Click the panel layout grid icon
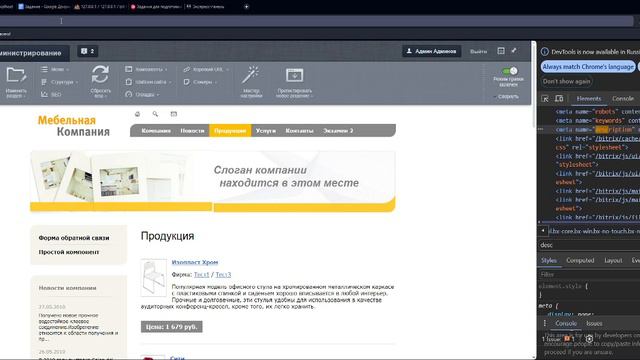The image size is (640, 360). 501,51
